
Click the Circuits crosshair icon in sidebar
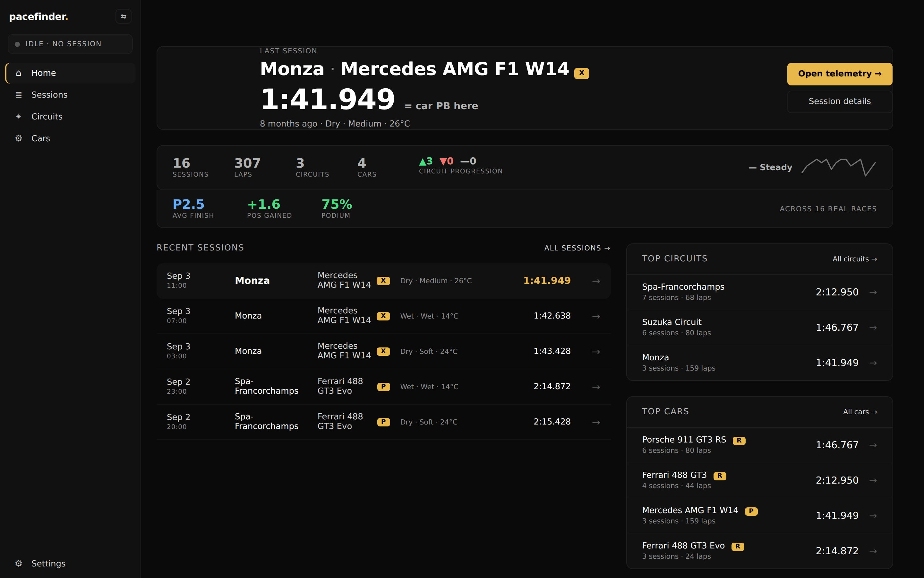coord(18,117)
